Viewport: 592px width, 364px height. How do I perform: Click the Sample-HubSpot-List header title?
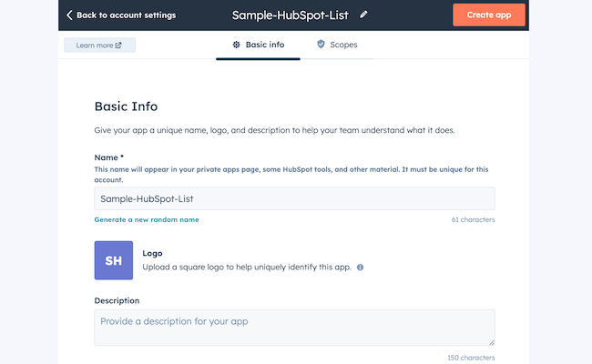[290, 15]
